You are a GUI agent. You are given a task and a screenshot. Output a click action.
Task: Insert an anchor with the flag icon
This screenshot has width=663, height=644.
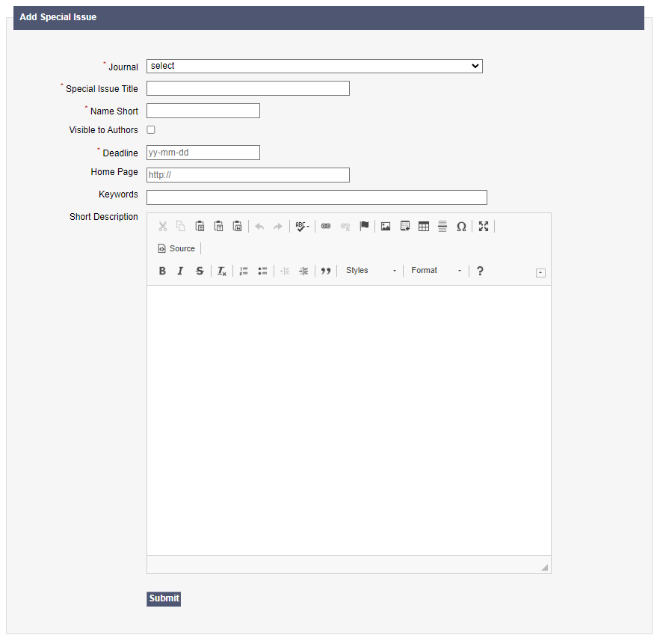(364, 227)
